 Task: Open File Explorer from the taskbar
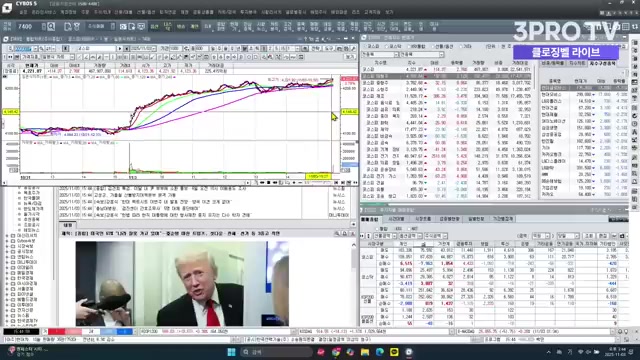365,352
